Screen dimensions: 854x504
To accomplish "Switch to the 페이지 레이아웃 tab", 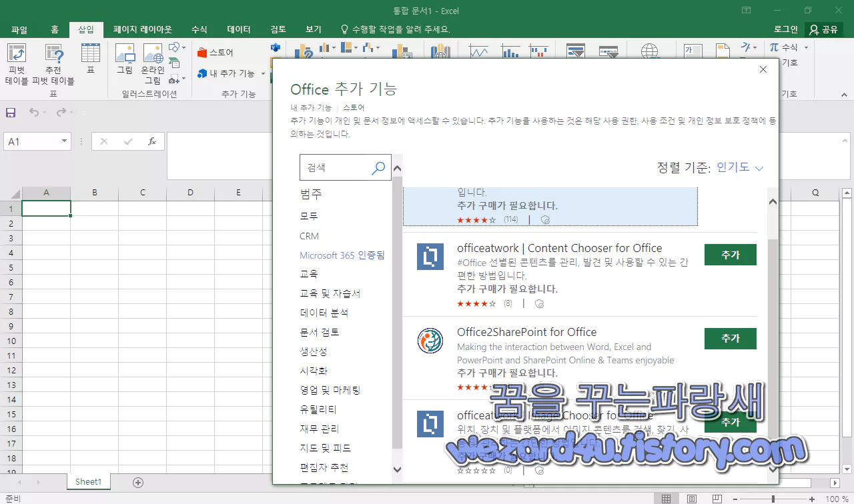I will [x=143, y=29].
